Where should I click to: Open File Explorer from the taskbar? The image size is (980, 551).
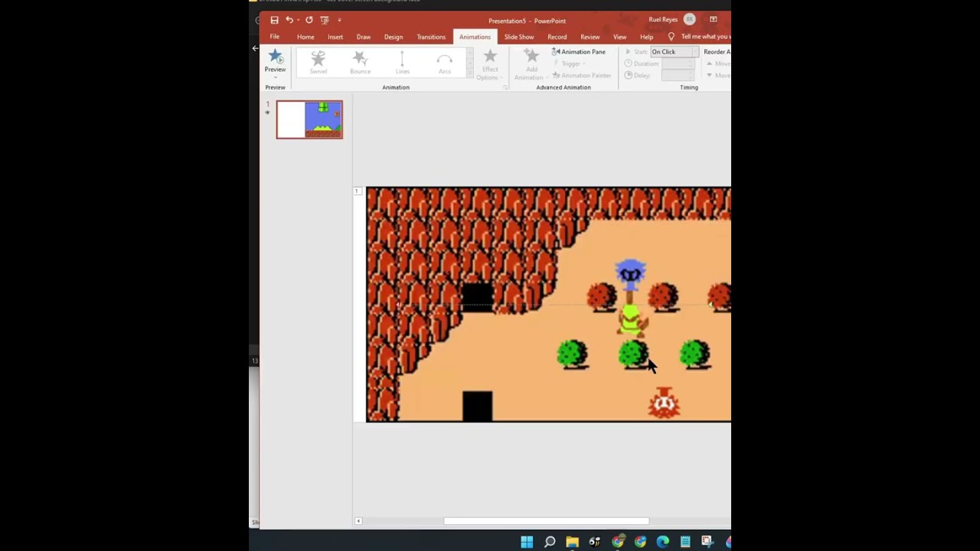[x=572, y=542]
